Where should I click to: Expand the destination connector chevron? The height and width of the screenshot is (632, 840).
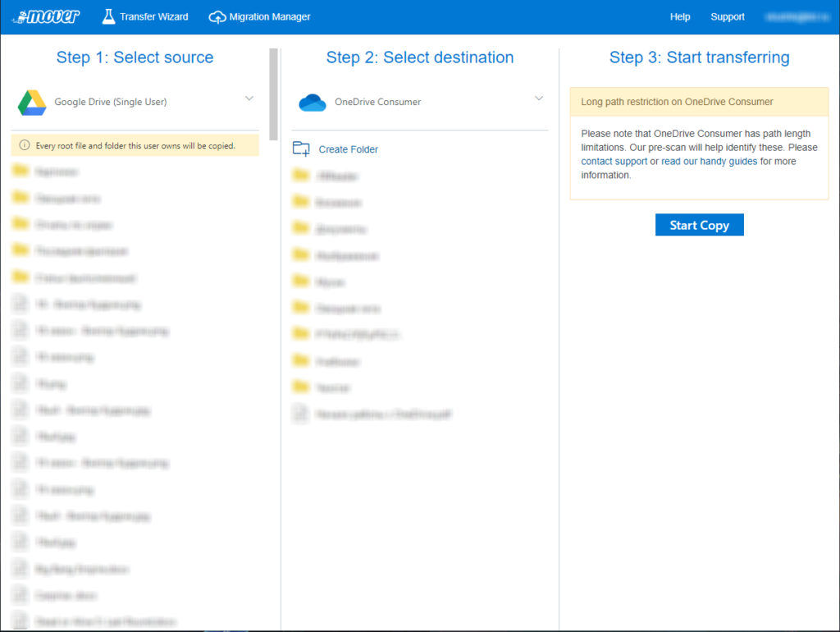coord(539,98)
